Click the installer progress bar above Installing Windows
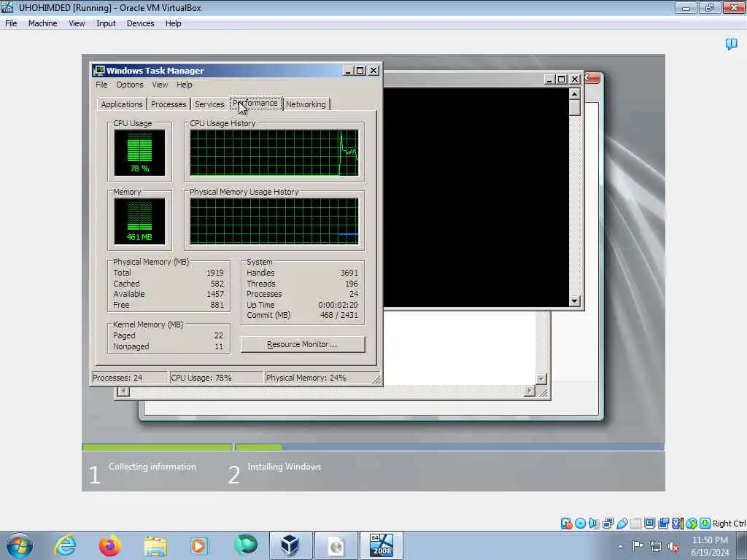The width and height of the screenshot is (747, 560). coord(449,447)
